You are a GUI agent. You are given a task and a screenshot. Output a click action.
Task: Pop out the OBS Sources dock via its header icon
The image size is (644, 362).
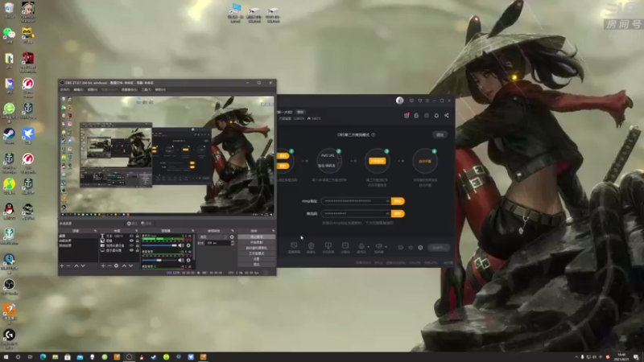point(137,231)
